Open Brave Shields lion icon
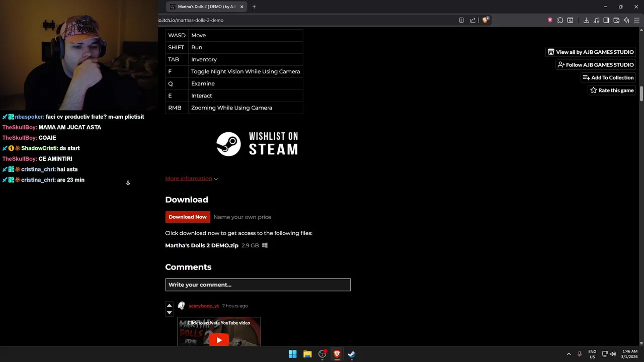 point(485,20)
